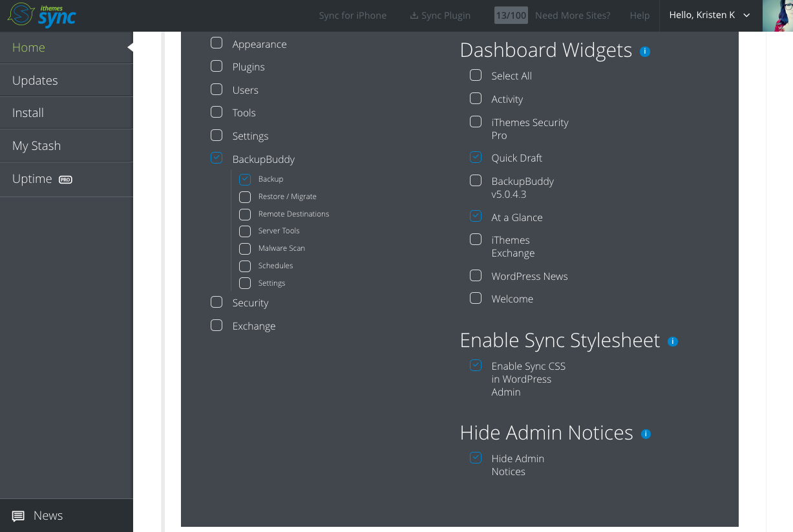Uncheck the At a Glance widget checkbox
Screen dimensions: 793x532
(476, 216)
